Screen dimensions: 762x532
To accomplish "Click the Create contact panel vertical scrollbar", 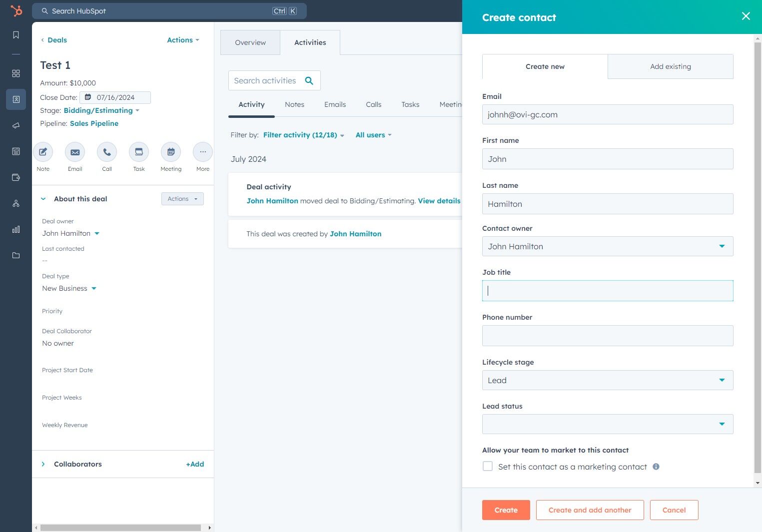I will pyautogui.click(x=758, y=257).
